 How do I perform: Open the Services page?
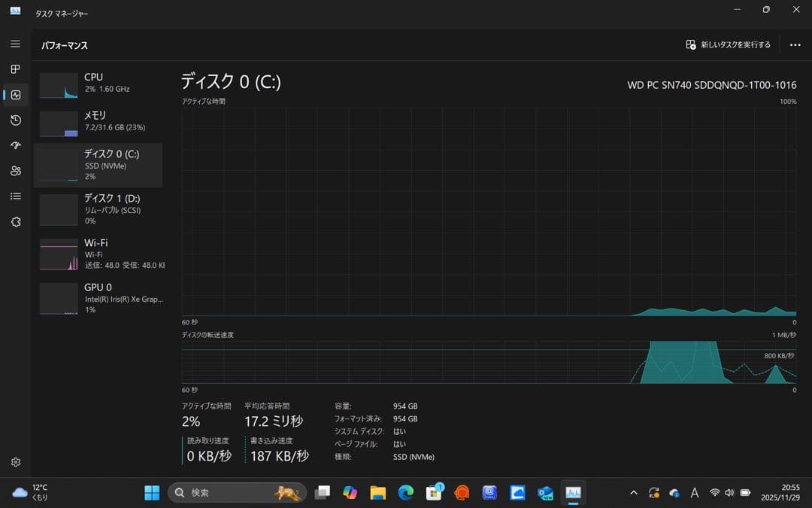15,221
